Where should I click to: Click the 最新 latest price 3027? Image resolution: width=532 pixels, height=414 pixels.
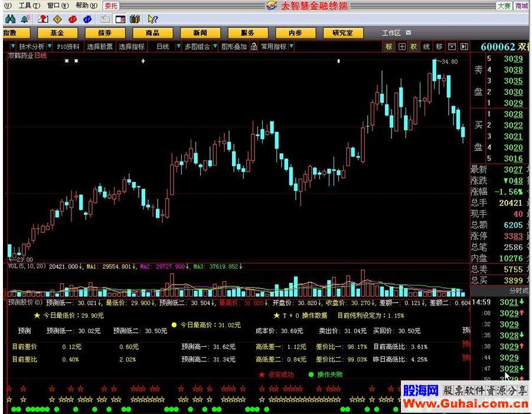point(513,169)
